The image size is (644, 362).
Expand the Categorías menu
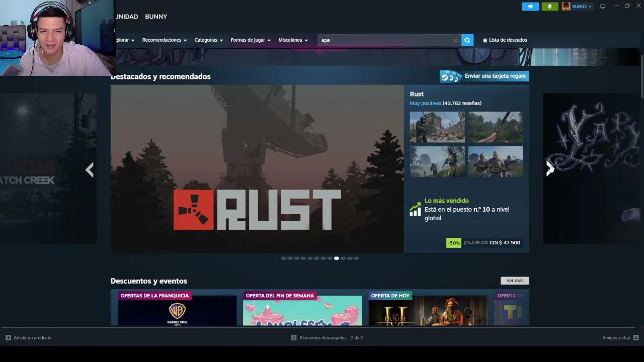209,40
